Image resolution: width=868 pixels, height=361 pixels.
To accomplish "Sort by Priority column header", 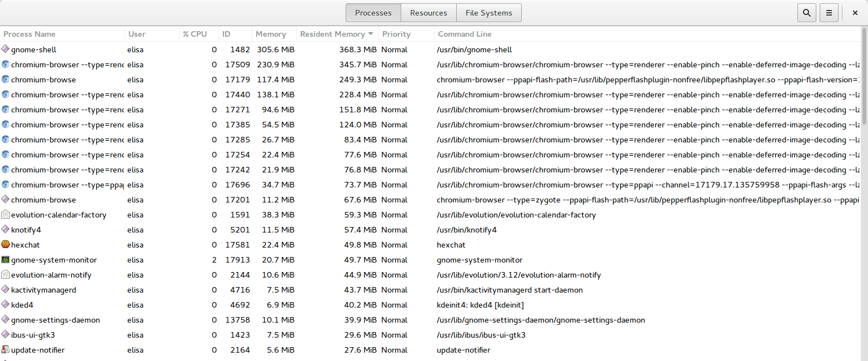I will coord(406,34).
